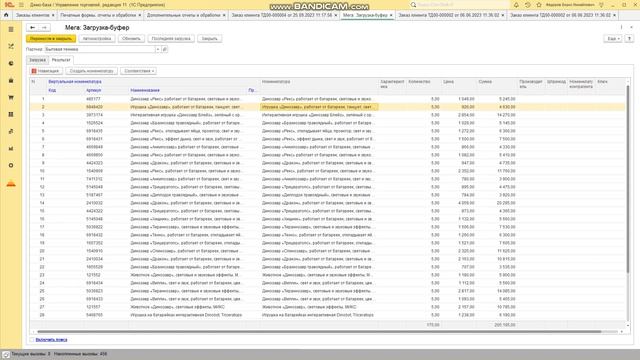Image resolution: width=640 pixels, height=360 pixels.
Task: Click the Обновить button
Action: coord(131,38)
